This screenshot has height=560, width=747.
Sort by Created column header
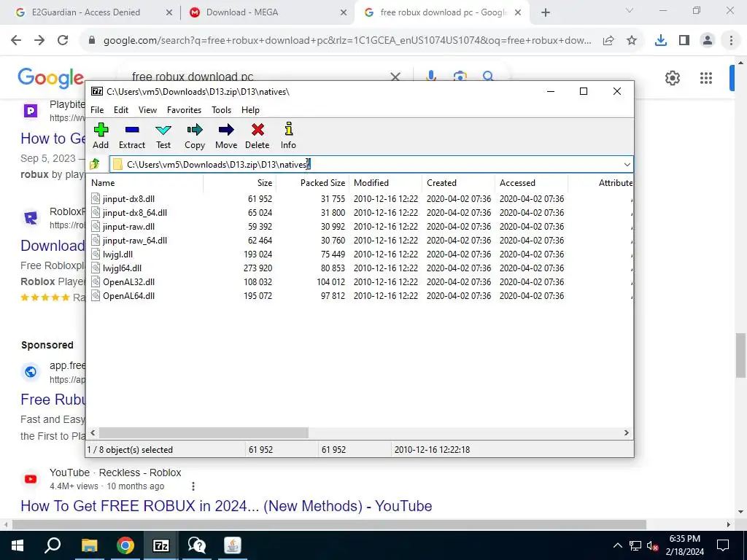tap(458, 183)
